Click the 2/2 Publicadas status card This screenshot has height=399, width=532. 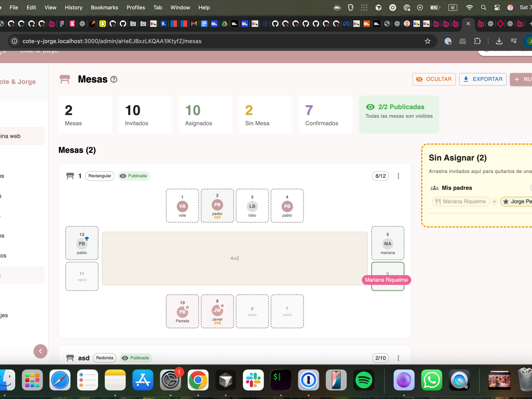tap(399, 115)
